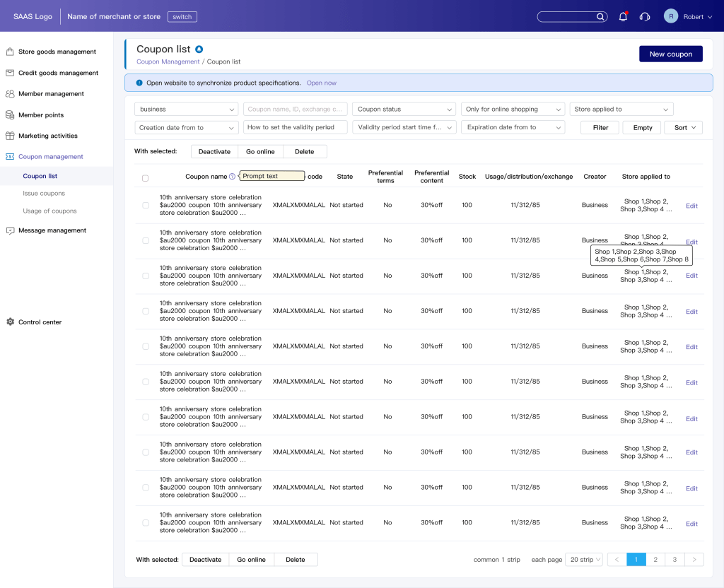
Task: Click Robert's user avatar icon
Action: coord(670,16)
